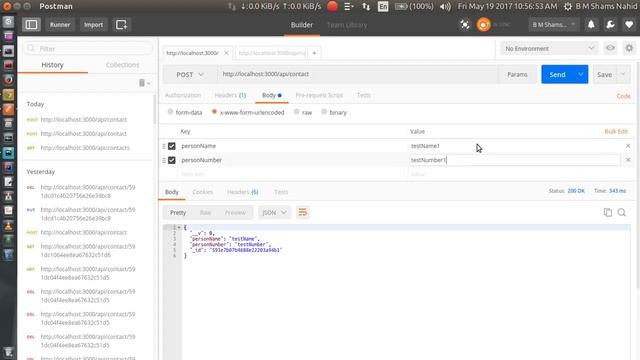
Task: Remove the personName row
Action: [628, 146]
